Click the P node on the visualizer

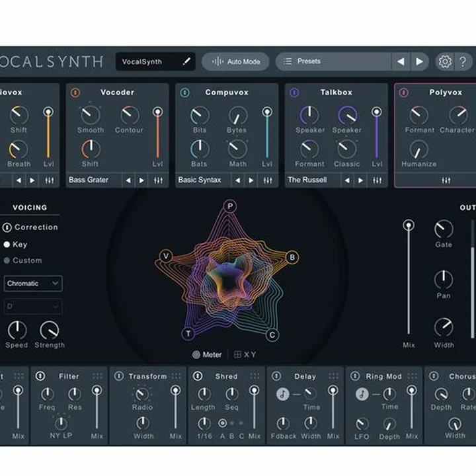[230, 206]
